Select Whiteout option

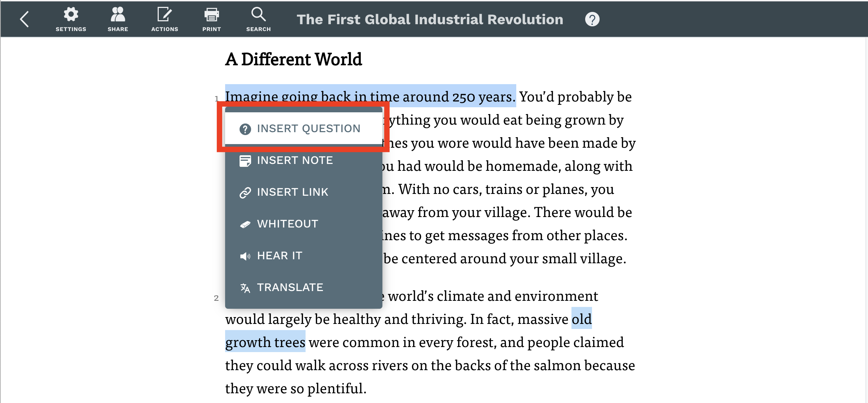coord(303,224)
